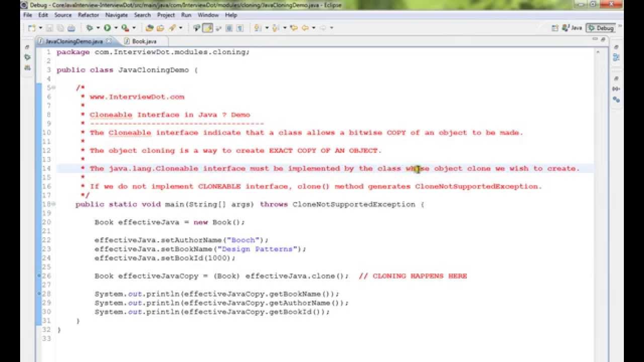
Task: Click the lower Restore icon in right trim
Action: [x=616, y=79]
